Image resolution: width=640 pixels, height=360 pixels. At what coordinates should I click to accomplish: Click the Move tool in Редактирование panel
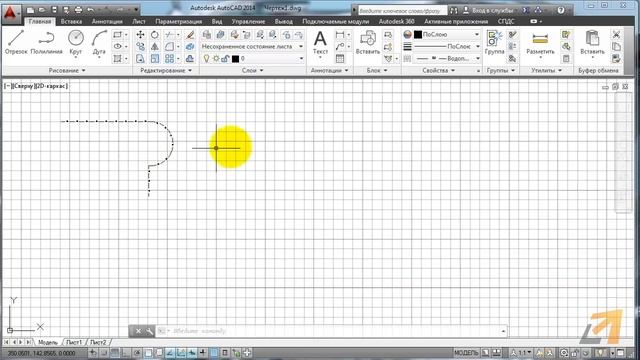tap(140, 35)
